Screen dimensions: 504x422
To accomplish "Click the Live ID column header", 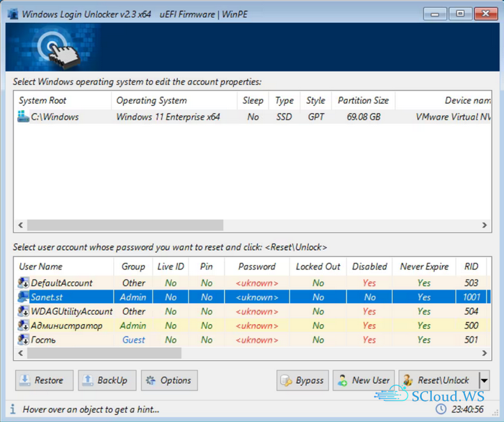I will click(x=171, y=266).
